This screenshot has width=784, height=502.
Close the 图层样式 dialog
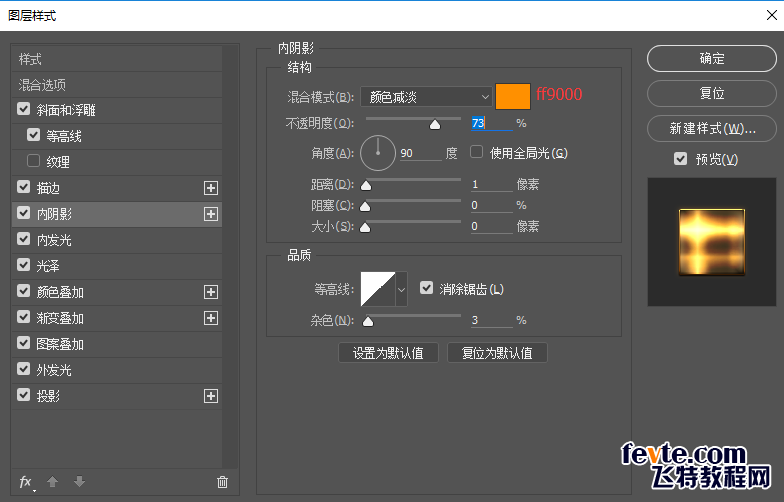(772, 15)
